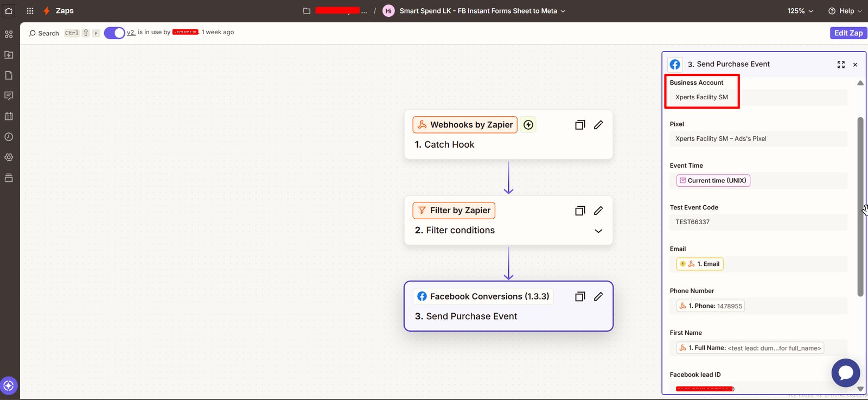Image resolution: width=868 pixels, height=400 pixels.
Task: Open the lightning file icon in the sidebar
Action: 9,55
